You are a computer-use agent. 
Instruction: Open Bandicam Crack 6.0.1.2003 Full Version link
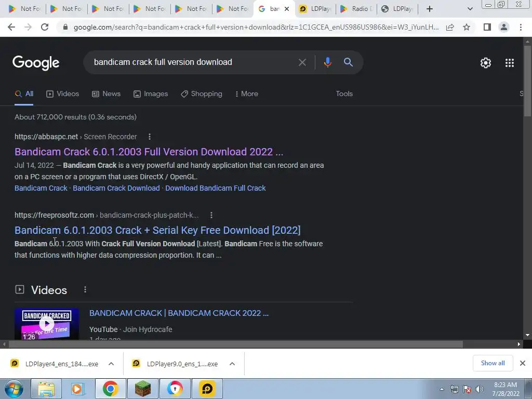pos(149,152)
